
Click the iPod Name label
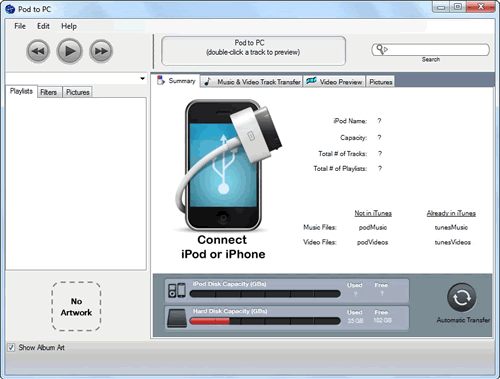point(350,121)
